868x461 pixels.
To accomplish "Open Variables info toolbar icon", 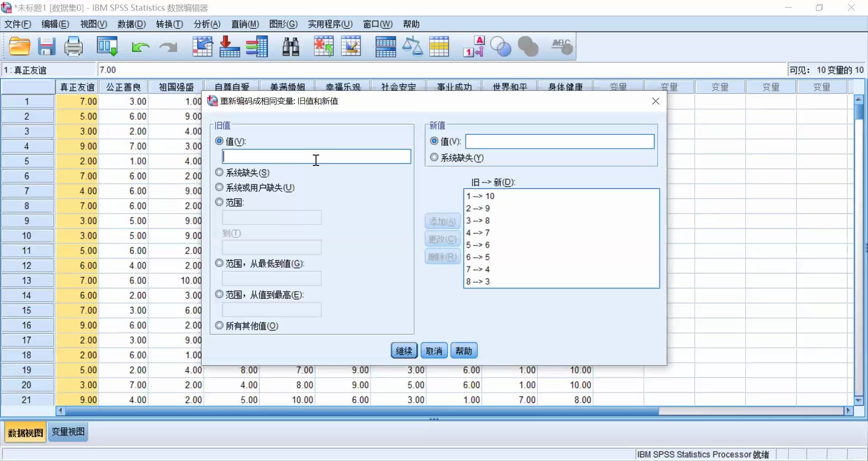I will (x=257, y=47).
